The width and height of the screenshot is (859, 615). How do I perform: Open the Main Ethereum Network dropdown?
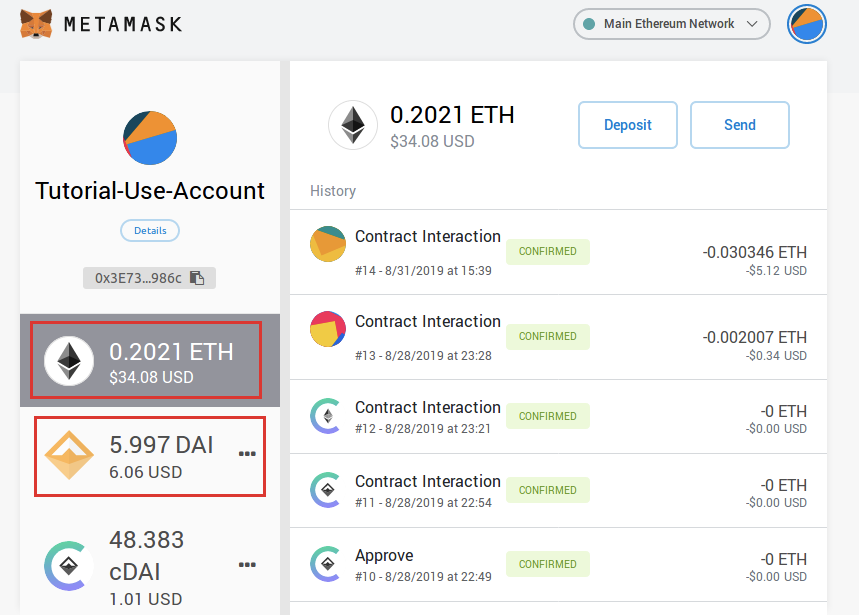pos(672,24)
